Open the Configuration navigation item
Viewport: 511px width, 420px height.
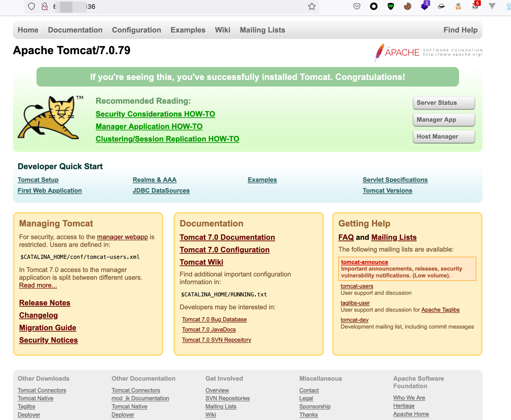click(x=137, y=30)
